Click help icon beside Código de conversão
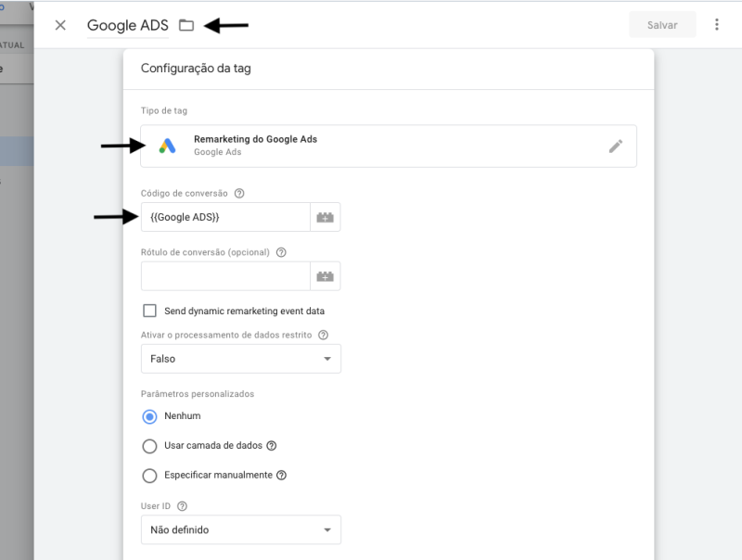742x560 pixels. coord(239,193)
